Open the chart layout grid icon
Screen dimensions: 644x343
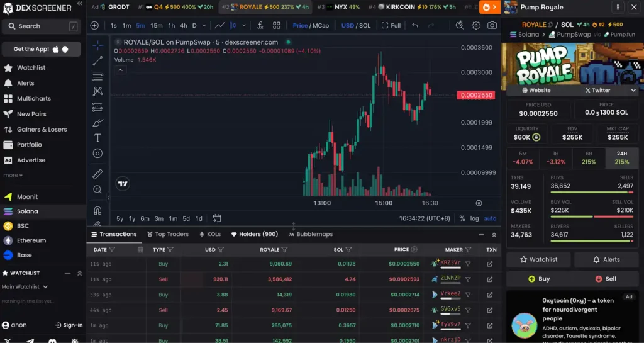pos(277,25)
